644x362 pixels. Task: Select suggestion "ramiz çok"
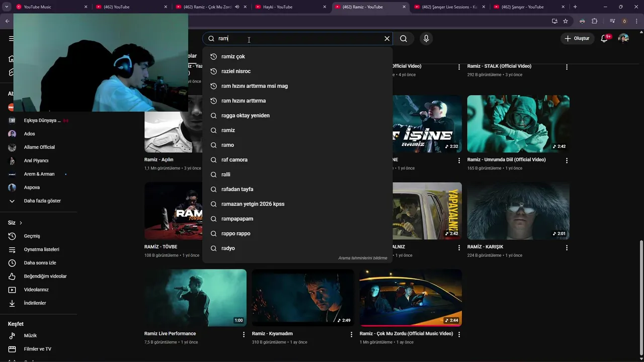[x=297, y=56]
